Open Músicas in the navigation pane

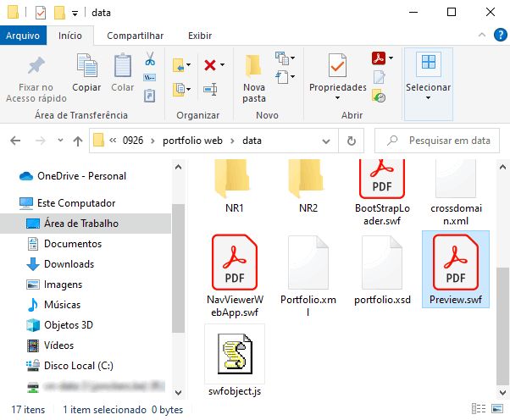[x=62, y=305]
